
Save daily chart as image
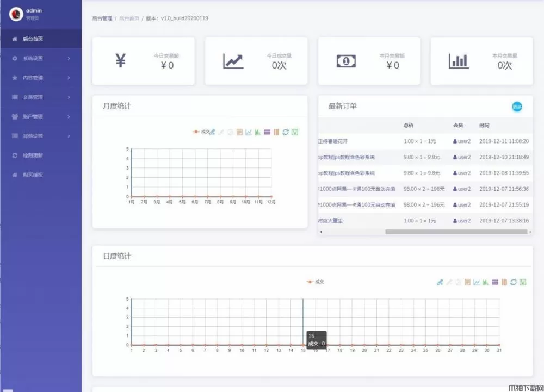click(x=523, y=282)
